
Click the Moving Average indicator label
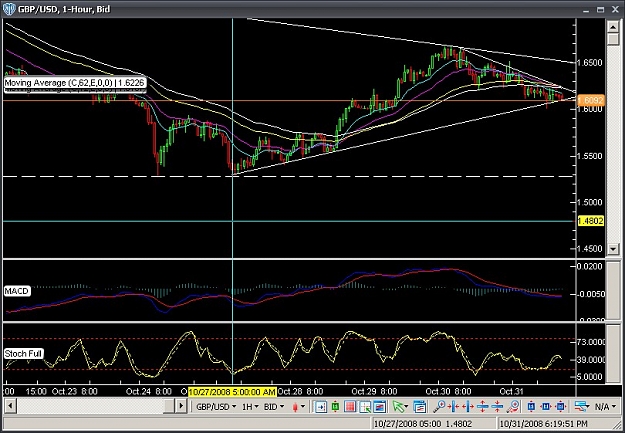click(x=75, y=83)
